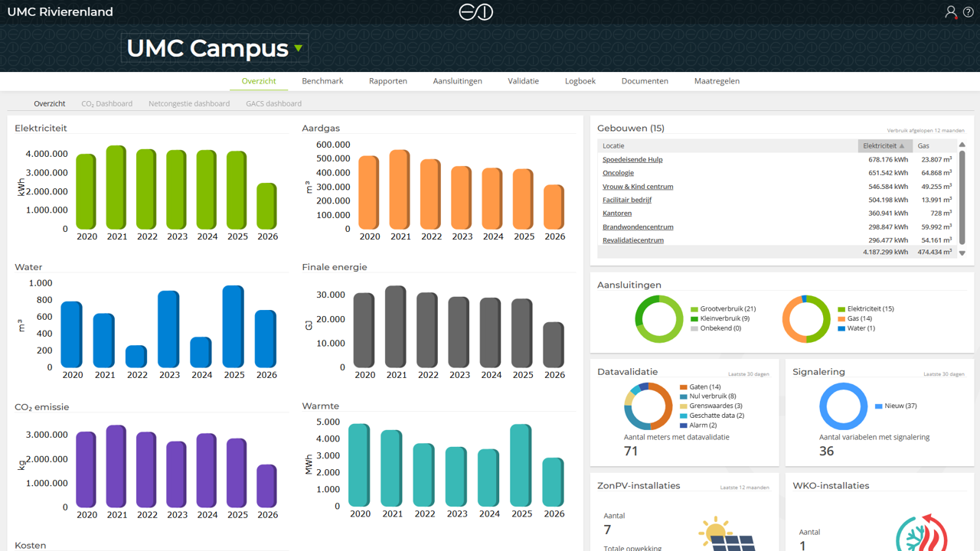Click the Grenswaardes (3) legend swatch
Viewport: 980px width, 551px height.
pyautogui.click(x=684, y=406)
